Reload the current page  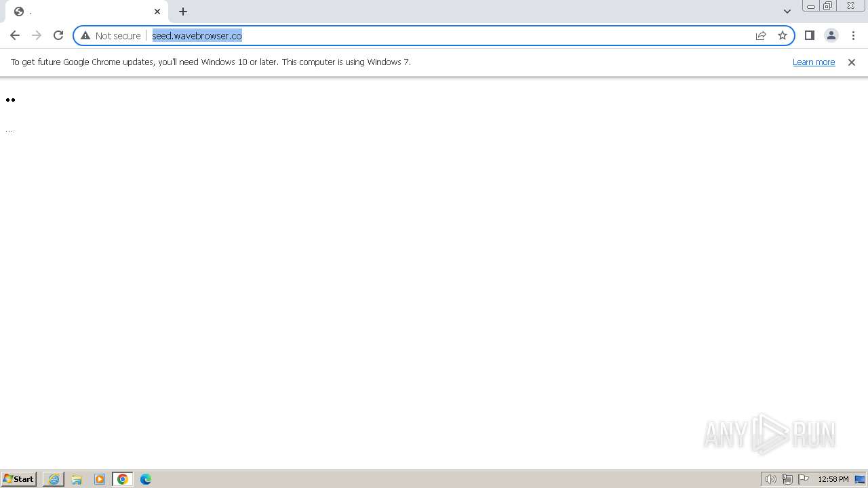(58, 35)
